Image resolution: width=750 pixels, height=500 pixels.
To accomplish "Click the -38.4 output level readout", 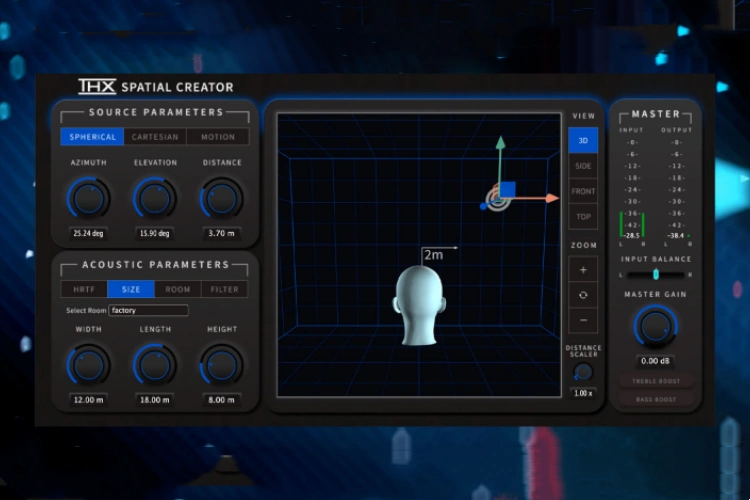I will pyautogui.click(x=676, y=235).
